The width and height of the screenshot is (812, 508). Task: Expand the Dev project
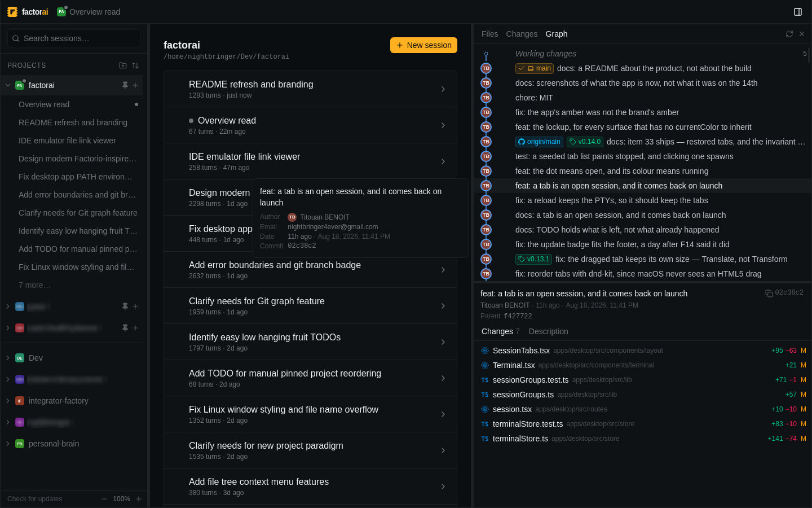click(8, 358)
